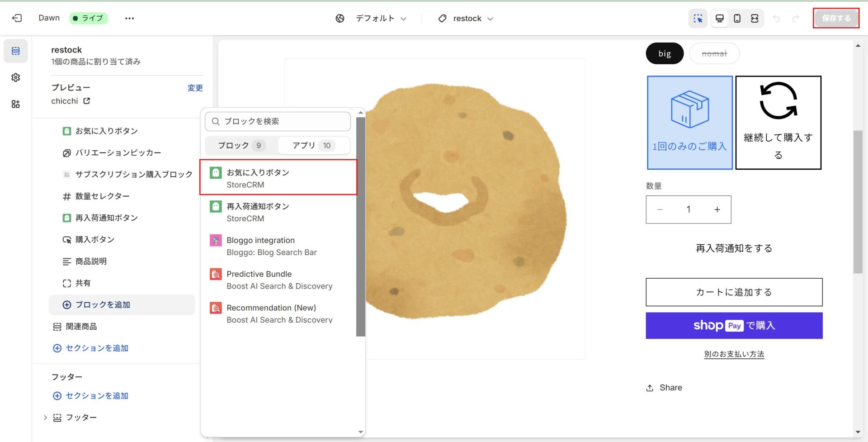Click the ブロックを検索 search field
868x442 pixels.
tap(278, 121)
